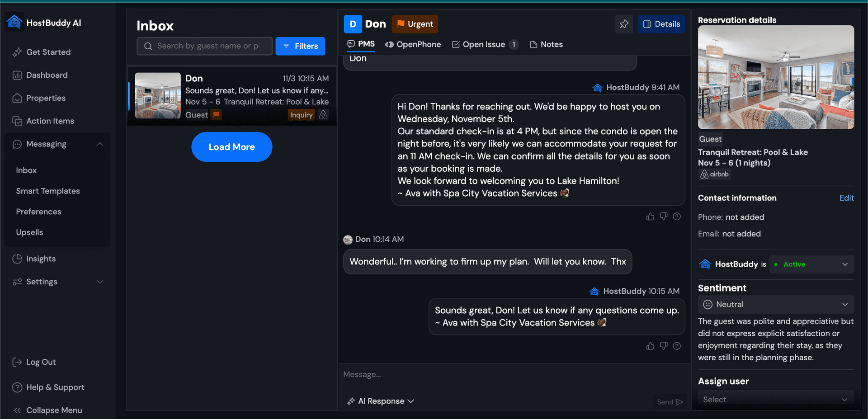This screenshot has width=868, height=419.
Task: Open the Insights section from the sidebar
Action: (40, 259)
